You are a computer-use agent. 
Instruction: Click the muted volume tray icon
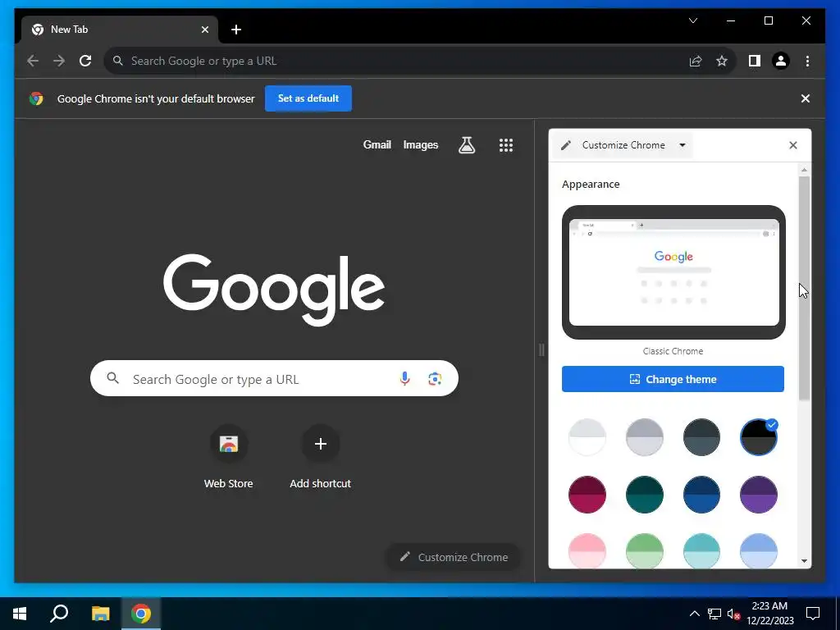pyautogui.click(x=733, y=614)
